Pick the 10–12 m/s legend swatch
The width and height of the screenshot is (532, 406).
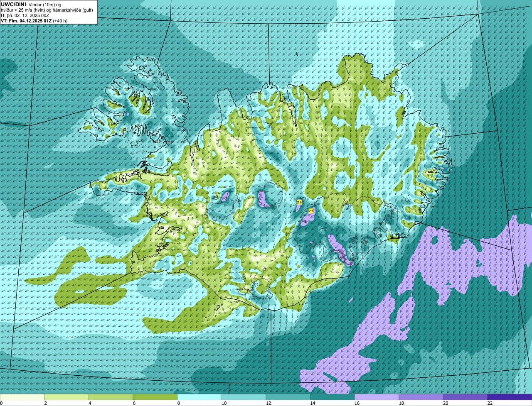point(244,397)
